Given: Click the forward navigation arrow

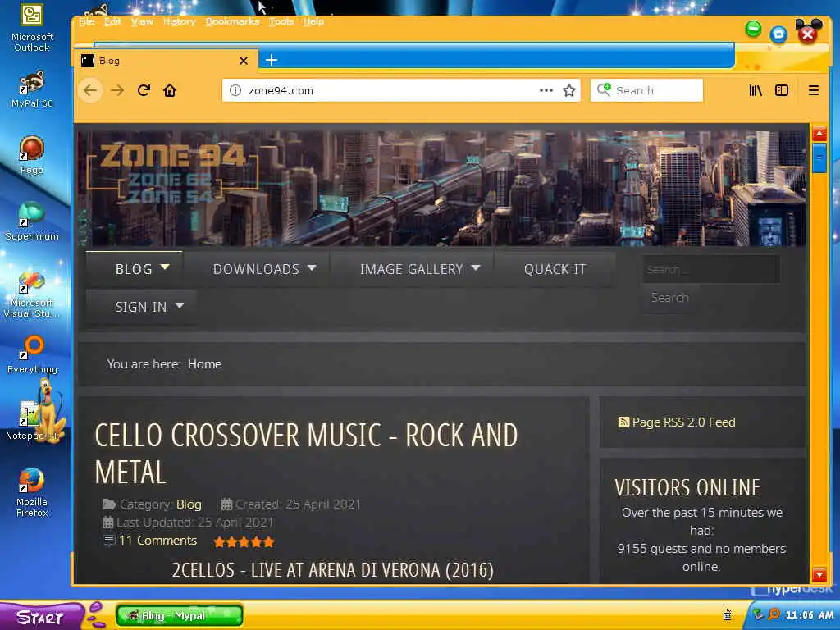Looking at the screenshot, I should point(117,90).
